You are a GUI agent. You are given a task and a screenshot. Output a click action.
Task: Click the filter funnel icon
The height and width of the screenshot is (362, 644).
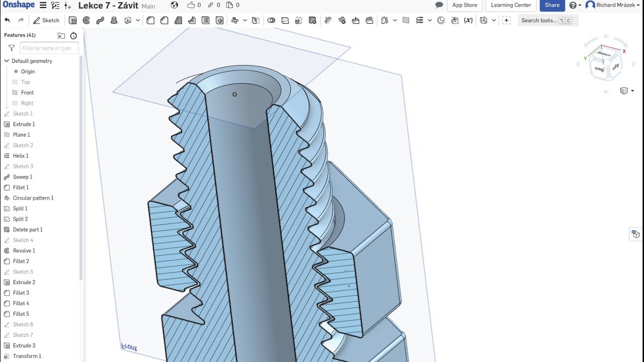point(12,48)
